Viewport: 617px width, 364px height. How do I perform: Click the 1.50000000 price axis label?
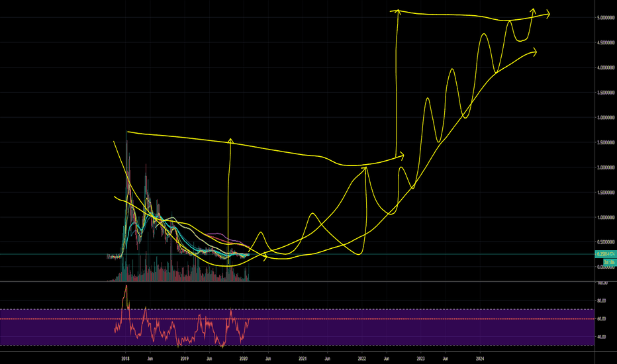[606, 193]
